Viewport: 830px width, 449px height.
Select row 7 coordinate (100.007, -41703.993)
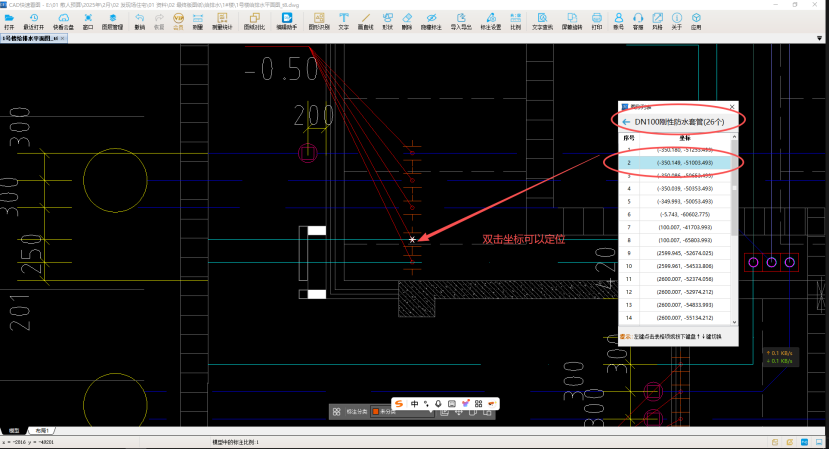pos(674,227)
